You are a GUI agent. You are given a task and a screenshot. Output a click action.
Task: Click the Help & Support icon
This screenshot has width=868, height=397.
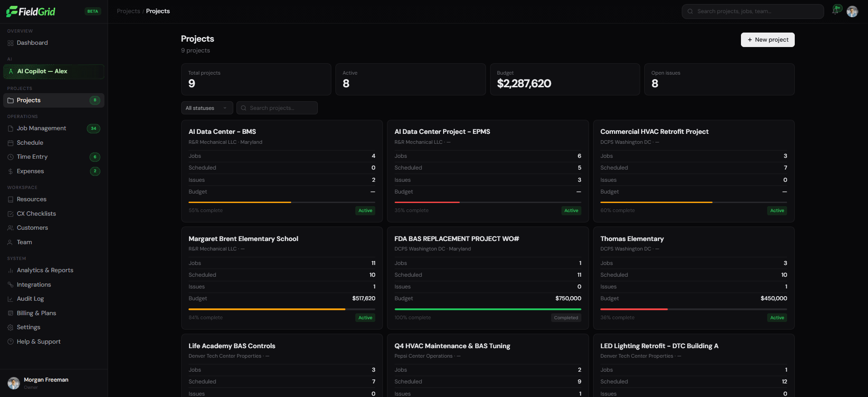pos(10,342)
